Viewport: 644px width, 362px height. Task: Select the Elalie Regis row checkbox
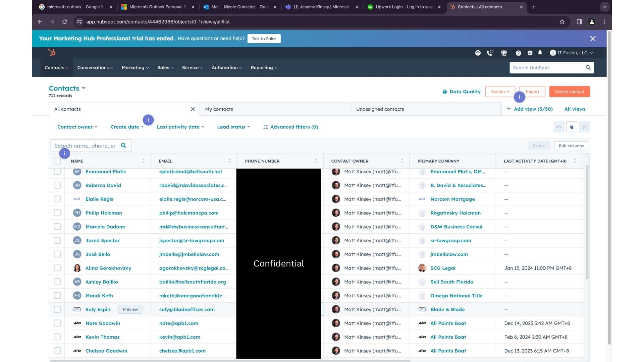click(57, 199)
